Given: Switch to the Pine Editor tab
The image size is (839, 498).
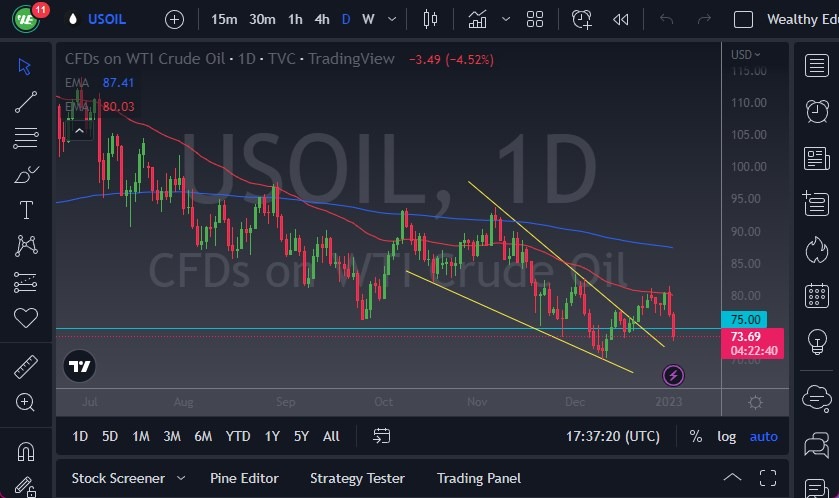Looking at the screenshot, I should (x=244, y=478).
